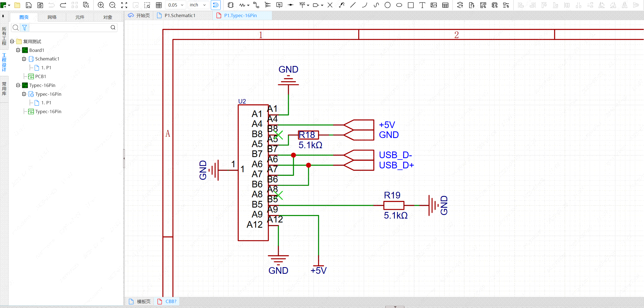Toggle the filter funnel in search panel
Screen dimensions: 644x308
coord(25,28)
